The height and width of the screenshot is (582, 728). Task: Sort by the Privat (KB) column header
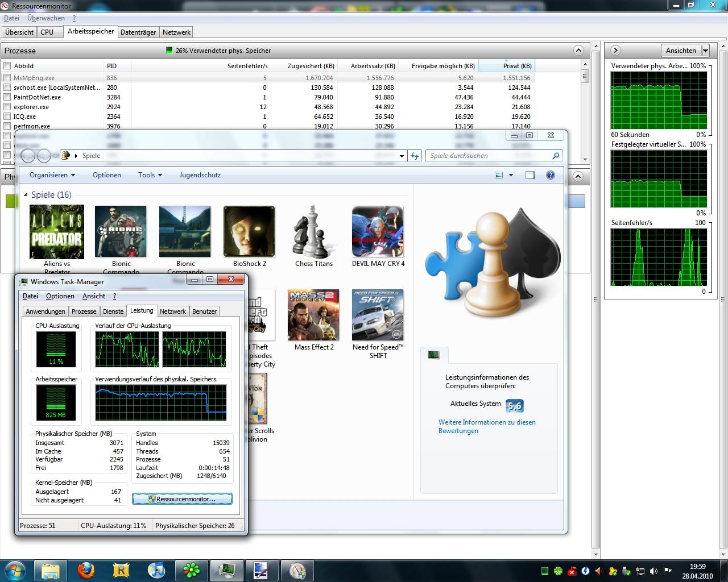tap(507, 66)
